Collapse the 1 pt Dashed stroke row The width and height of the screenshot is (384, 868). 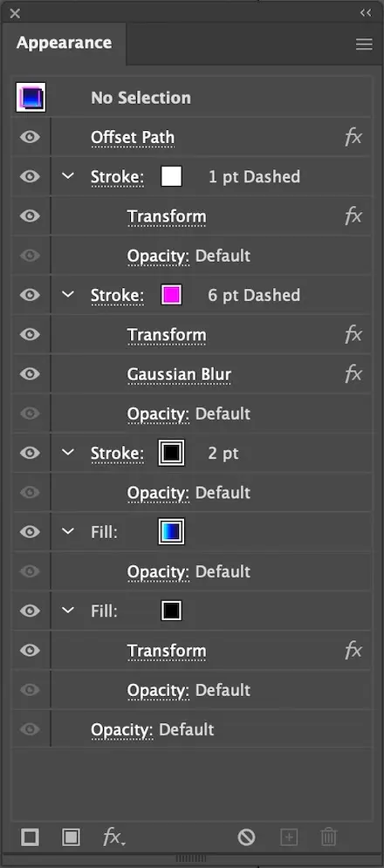pos(67,176)
